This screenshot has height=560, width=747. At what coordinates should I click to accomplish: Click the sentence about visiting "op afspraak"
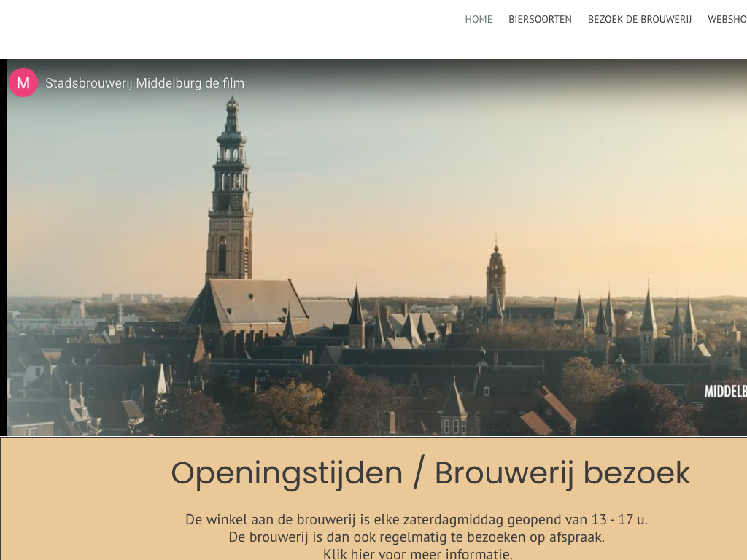[x=416, y=537]
